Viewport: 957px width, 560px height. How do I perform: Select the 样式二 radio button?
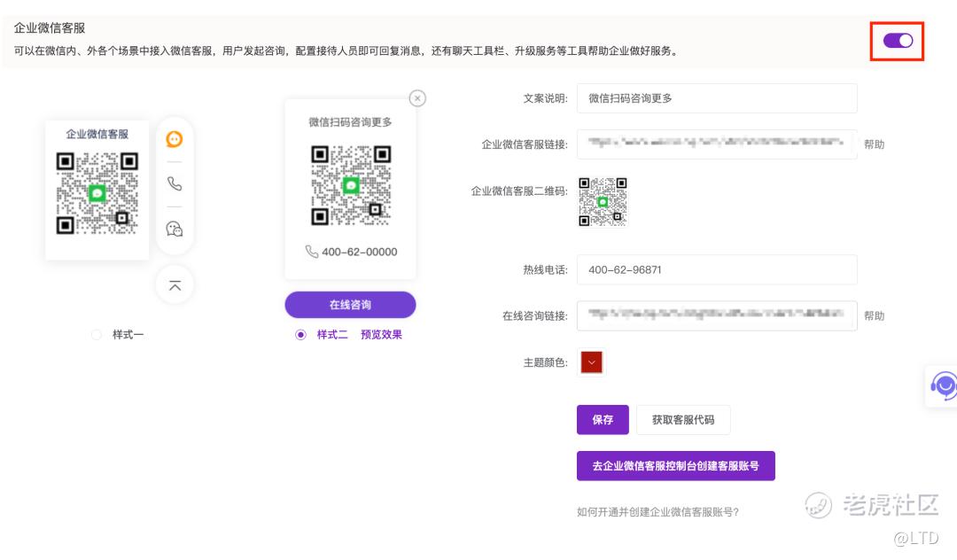pyautogui.click(x=300, y=334)
